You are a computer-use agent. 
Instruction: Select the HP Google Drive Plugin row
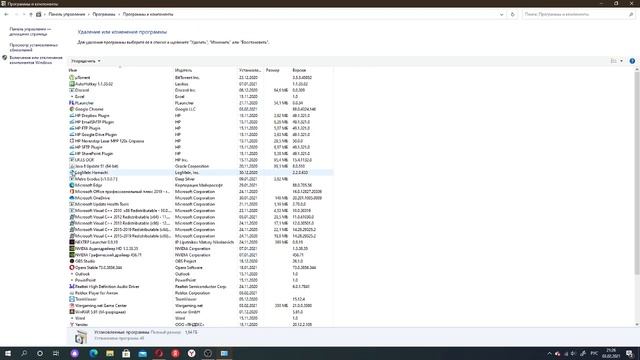pyautogui.click(x=200, y=134)
